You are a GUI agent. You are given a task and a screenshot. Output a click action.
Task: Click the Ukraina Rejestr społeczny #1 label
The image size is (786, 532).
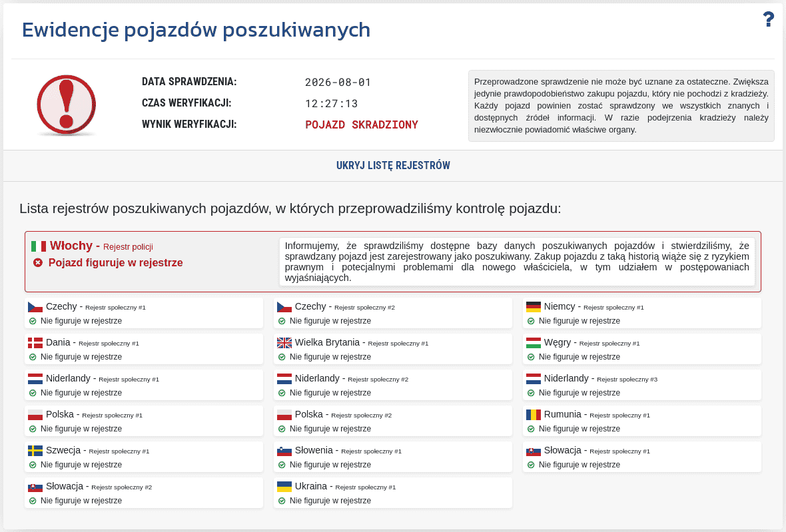345,487
